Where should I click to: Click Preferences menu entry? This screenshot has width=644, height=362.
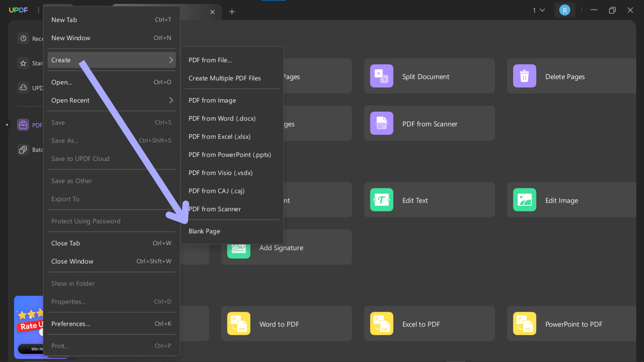pos(70,324)
